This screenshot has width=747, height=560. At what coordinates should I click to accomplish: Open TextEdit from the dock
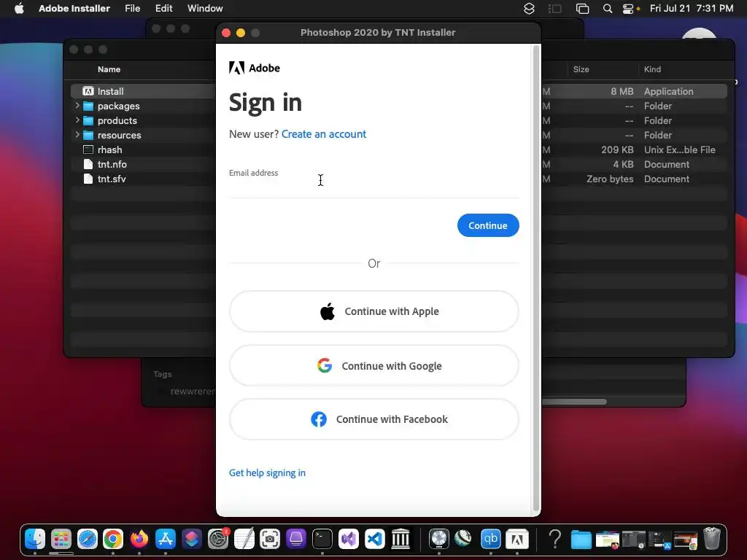tap(244, 539)
